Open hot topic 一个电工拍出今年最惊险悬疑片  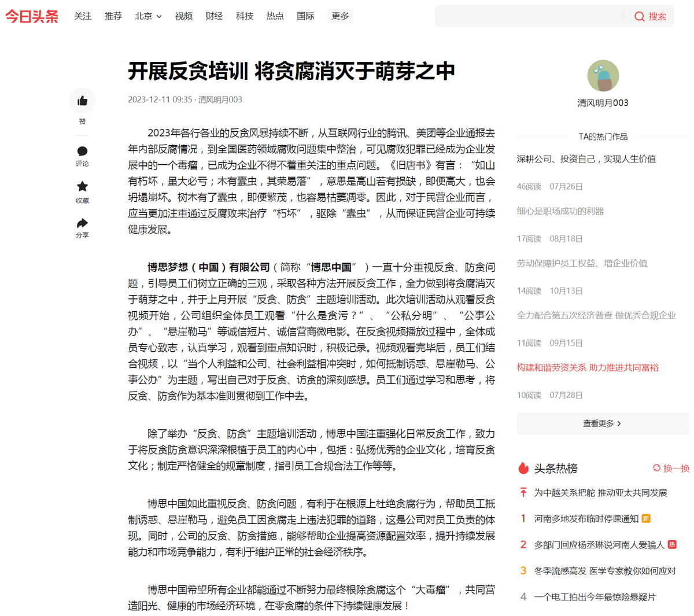595,597
